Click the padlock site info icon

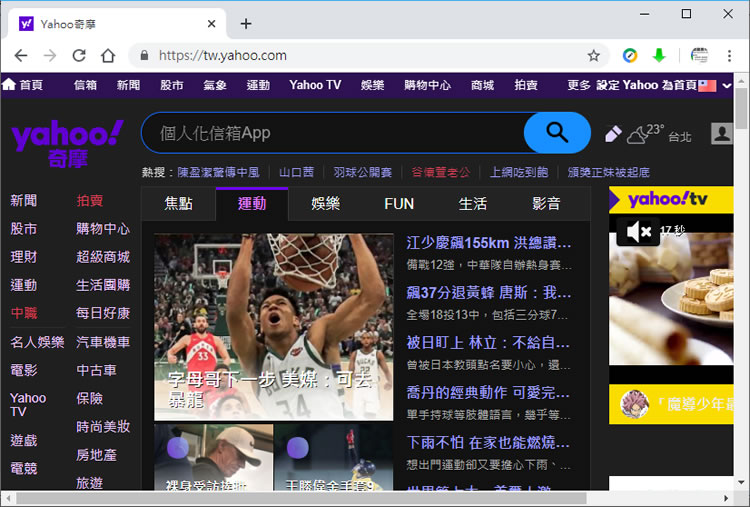tap(144, 55)
